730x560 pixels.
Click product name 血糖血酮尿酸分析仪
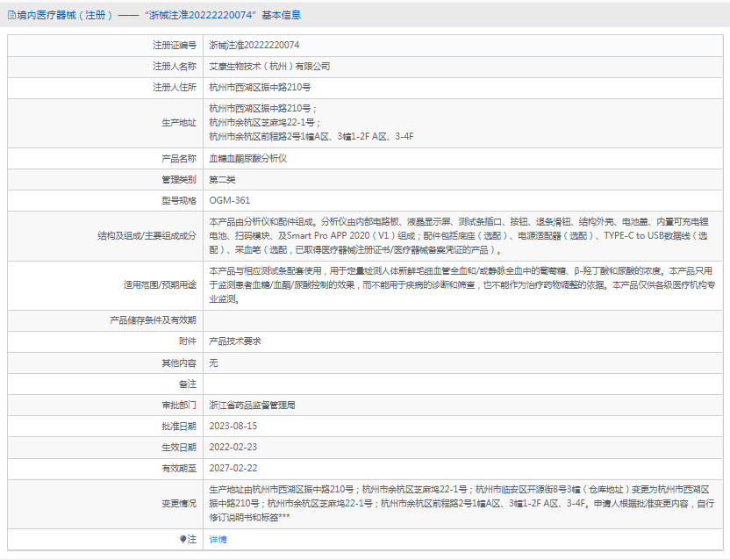(248, 158)
